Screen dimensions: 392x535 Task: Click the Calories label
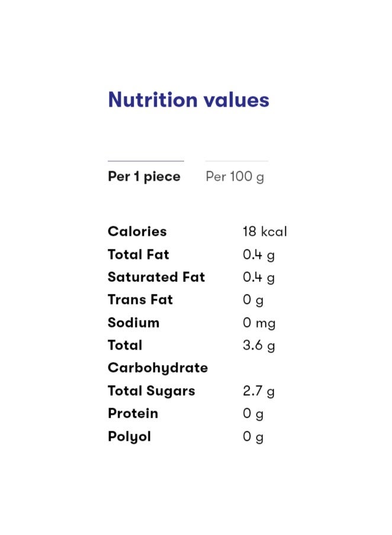click(137, 232)
